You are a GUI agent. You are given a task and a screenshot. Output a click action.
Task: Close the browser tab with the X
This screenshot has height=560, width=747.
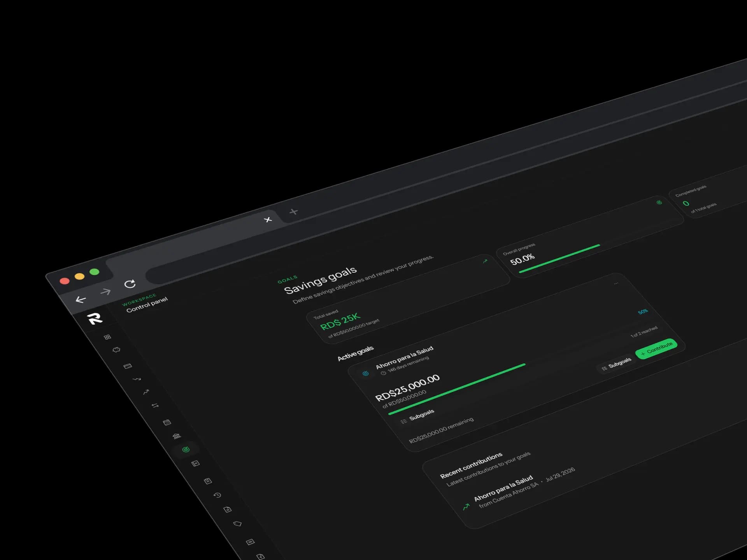tap(268, 220)
